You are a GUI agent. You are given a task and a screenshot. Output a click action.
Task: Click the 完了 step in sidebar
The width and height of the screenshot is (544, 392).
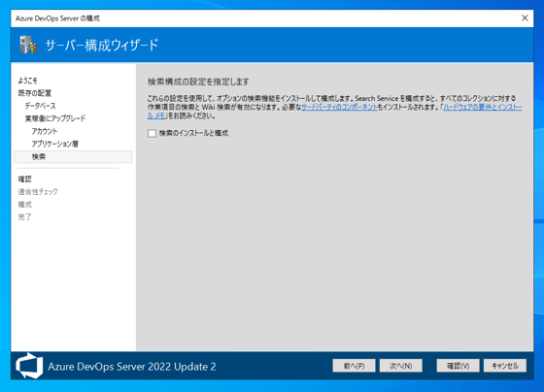pos(25,217)
